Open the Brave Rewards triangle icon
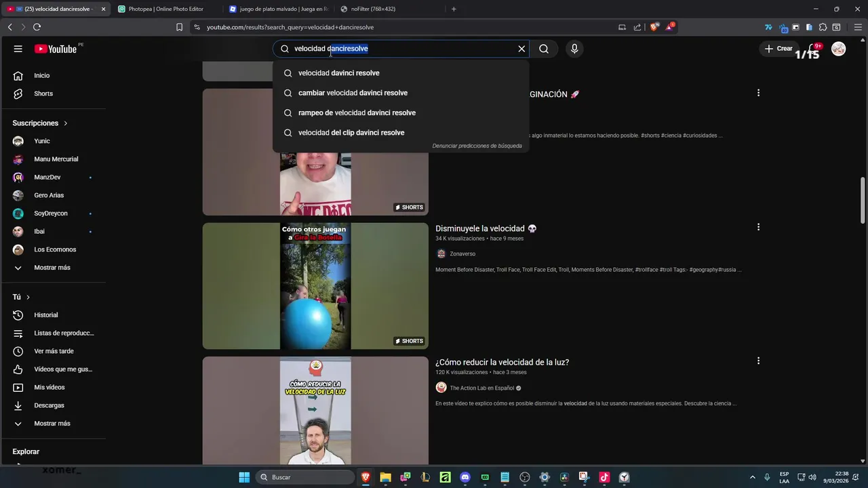This screenshot has height=488, width=868. click(670, 27)
